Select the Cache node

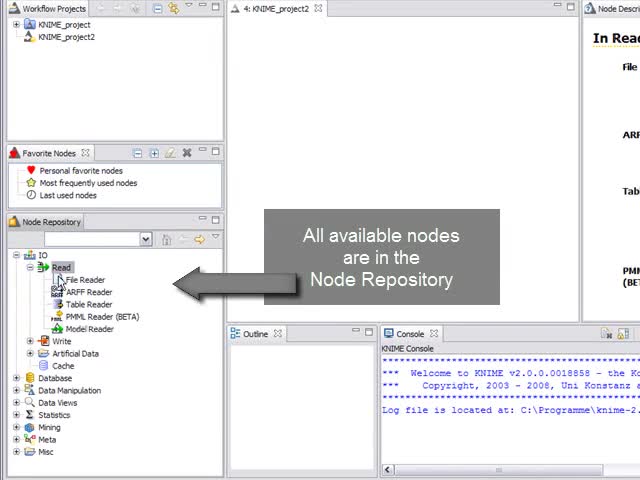click(63, 366)
